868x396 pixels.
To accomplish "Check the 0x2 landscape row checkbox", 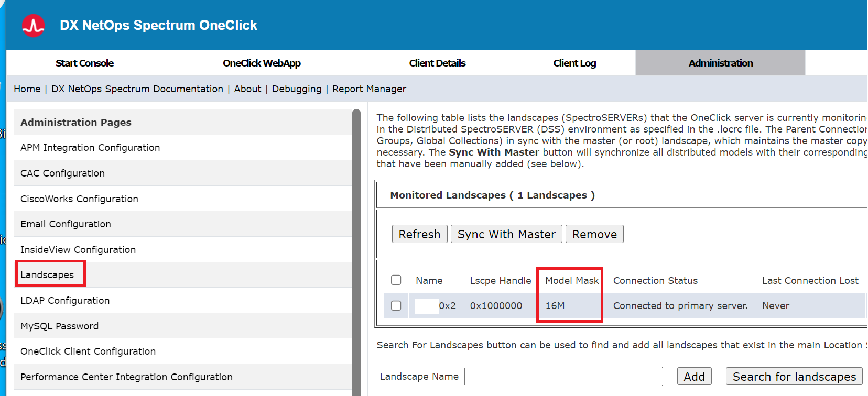I will (x=396, y=305).
